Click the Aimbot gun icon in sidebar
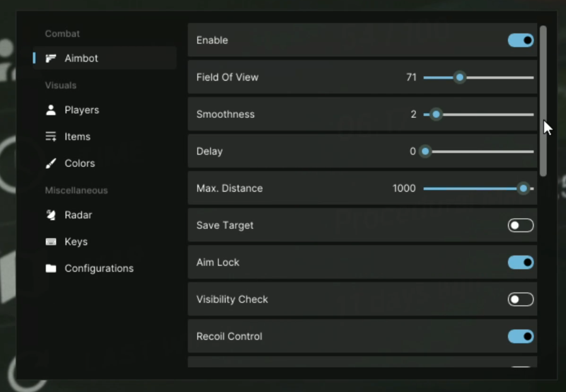Image resolution: width=566 pixels, height=392 pixels. point(51,59)
